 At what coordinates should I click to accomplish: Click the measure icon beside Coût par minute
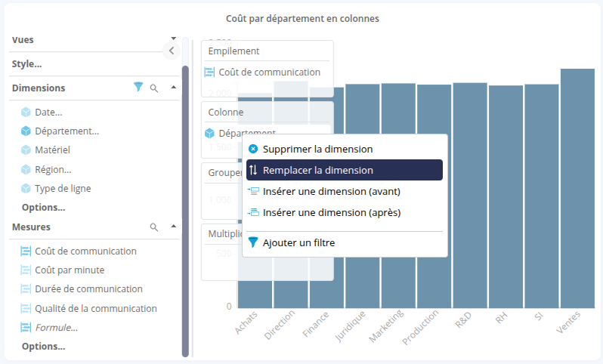tap(26, 270)
